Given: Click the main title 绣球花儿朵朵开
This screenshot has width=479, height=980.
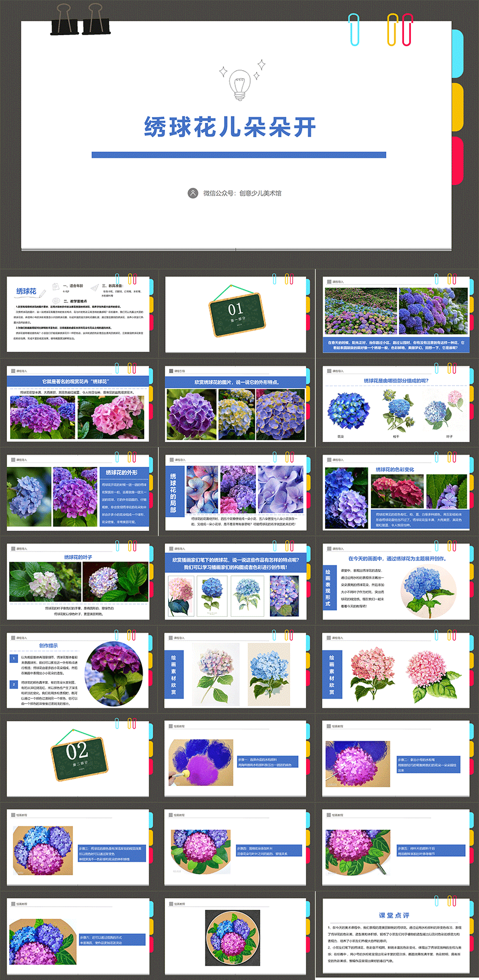Looking at the screenshot, I should pyautogui.click(x=230, y=127).
